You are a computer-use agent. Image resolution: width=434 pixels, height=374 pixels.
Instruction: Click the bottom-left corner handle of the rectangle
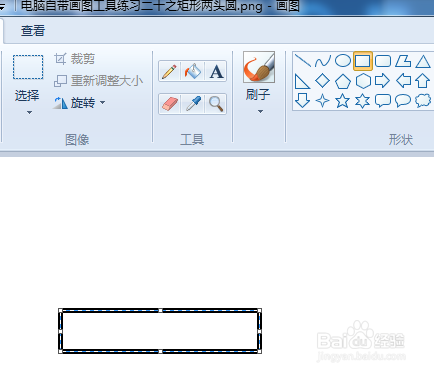tap(60, 351)
